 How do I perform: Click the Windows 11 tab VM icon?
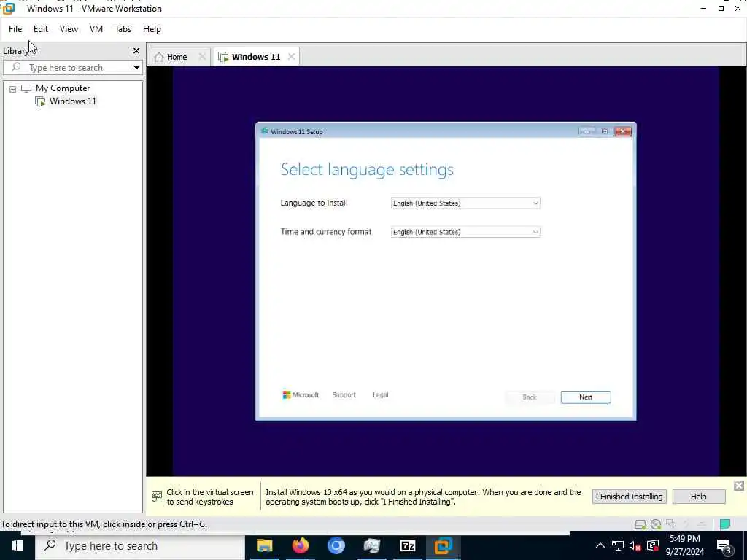(223, 57)
